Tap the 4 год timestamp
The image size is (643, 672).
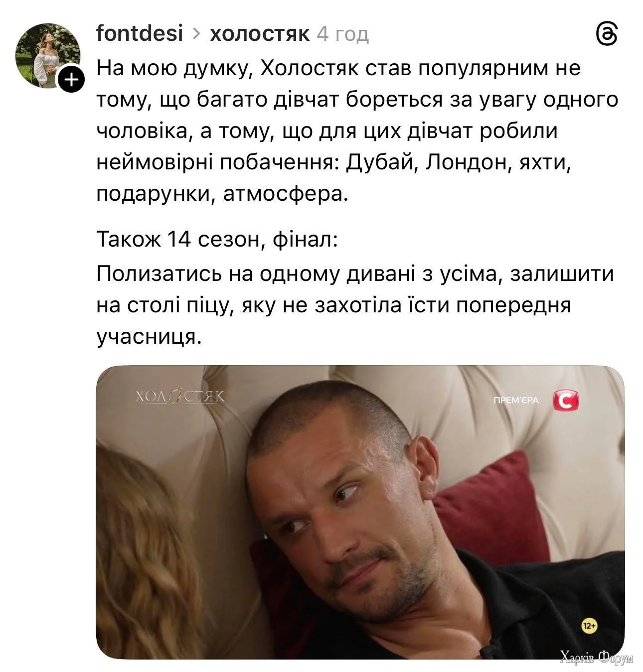[x=342, y=34]
